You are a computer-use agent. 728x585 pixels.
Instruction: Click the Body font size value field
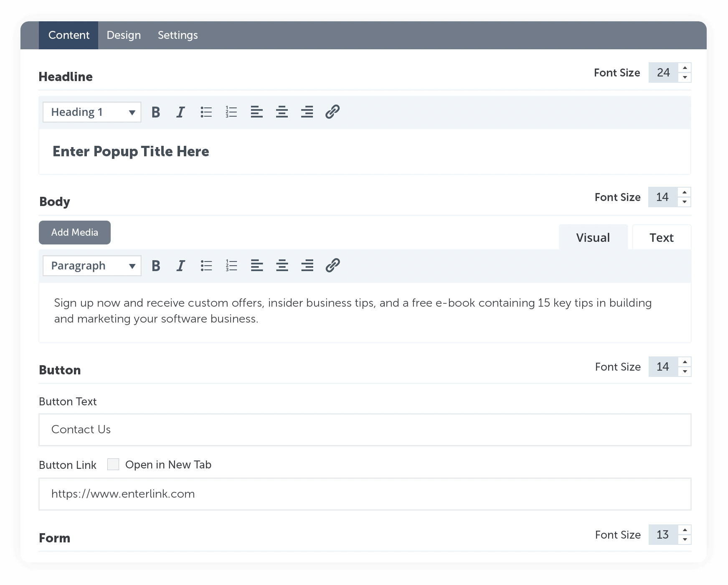coord(663,197)
